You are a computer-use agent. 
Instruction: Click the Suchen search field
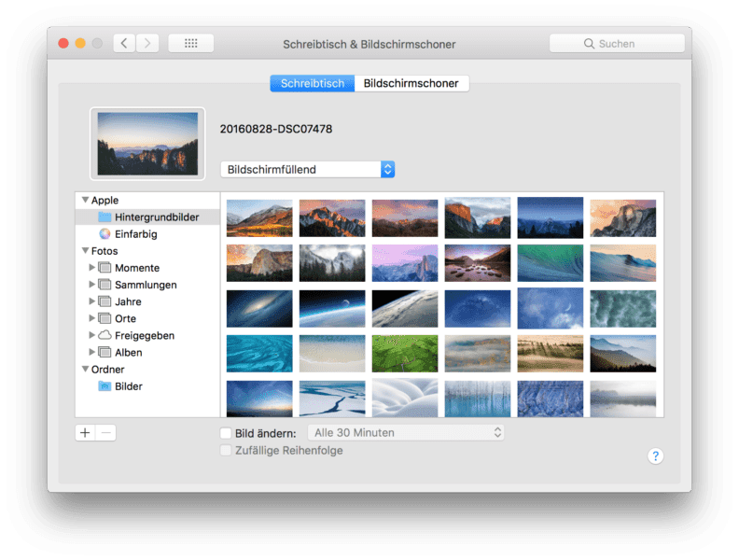pos(617,43)
